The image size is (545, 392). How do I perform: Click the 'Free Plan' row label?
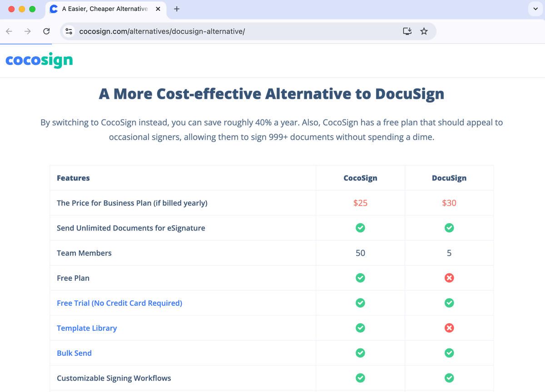coord(73,278)
